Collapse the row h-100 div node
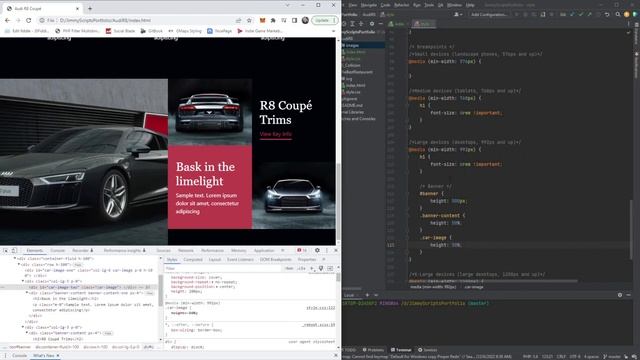This screenshot has height=360, width=640. (19, 264)
